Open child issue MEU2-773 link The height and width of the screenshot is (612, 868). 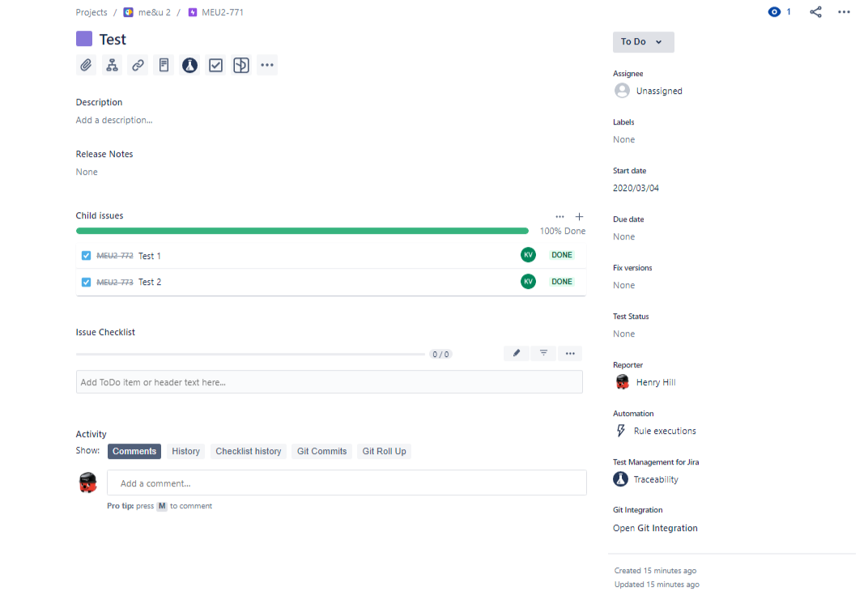click(x=115, y=283)
